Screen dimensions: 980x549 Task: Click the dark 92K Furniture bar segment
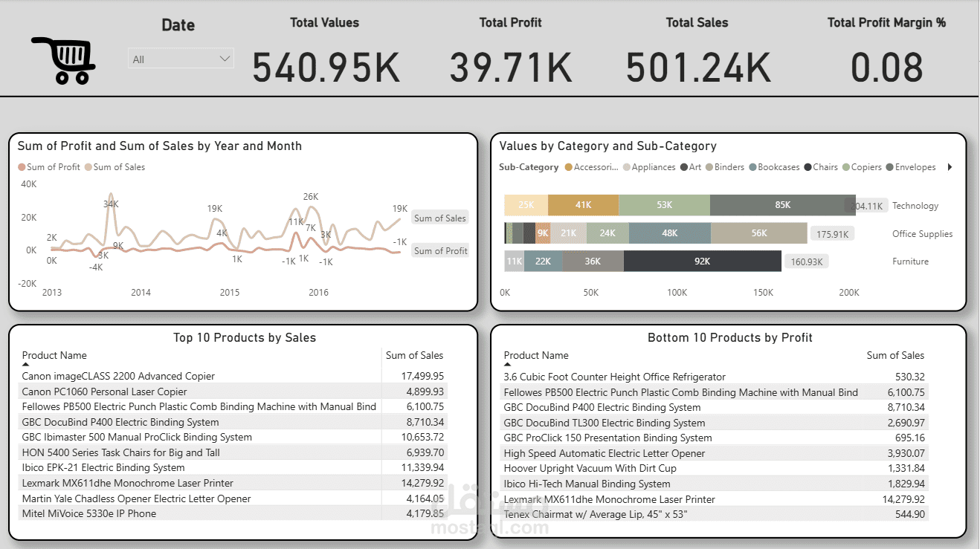pos(702,261)
